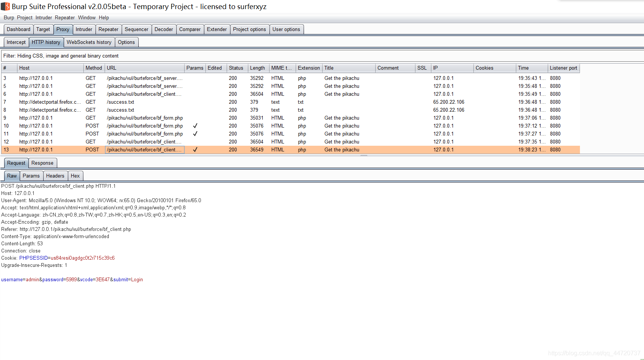
Task: Select row 7 host detectportal.firefox
Action: click(50, 102)
